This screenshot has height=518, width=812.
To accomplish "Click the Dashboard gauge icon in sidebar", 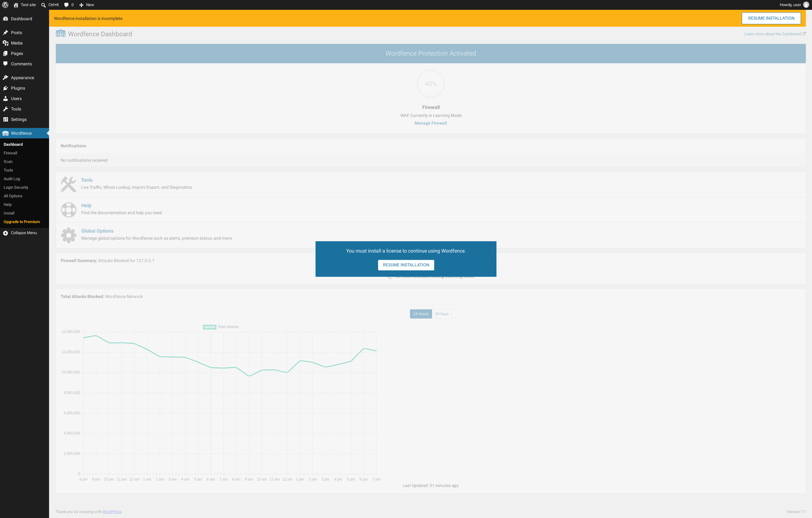I will pyautogui.click(x=6, y=18).
